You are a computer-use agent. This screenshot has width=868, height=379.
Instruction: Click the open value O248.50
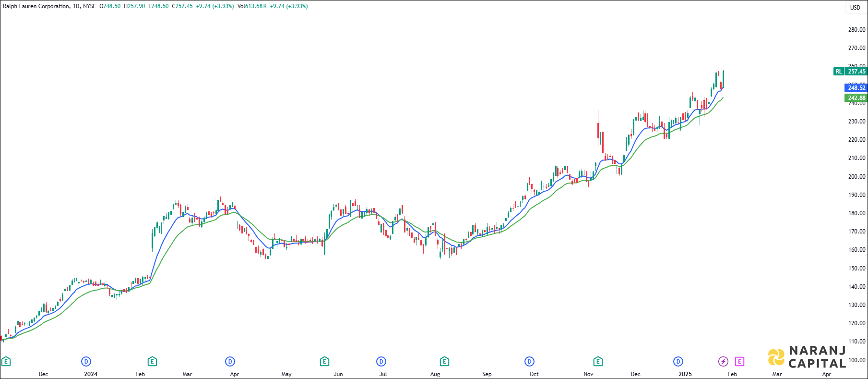110,6
